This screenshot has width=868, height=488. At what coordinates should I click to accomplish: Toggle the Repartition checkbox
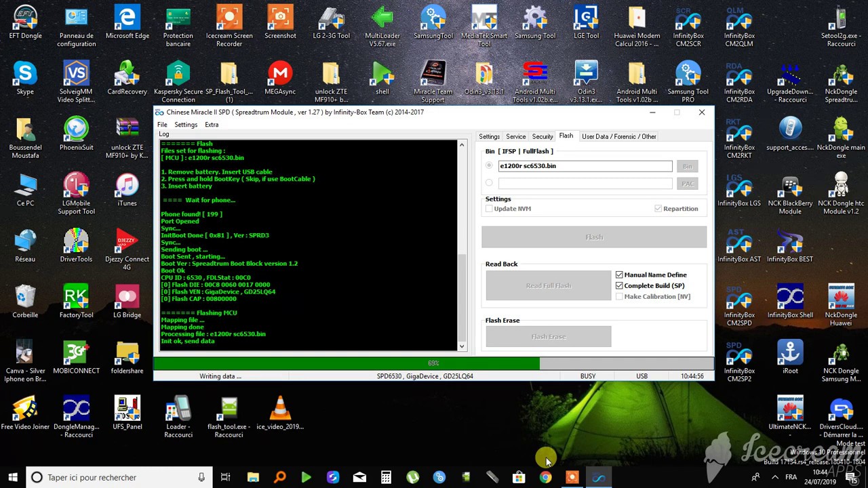(658, 209)
